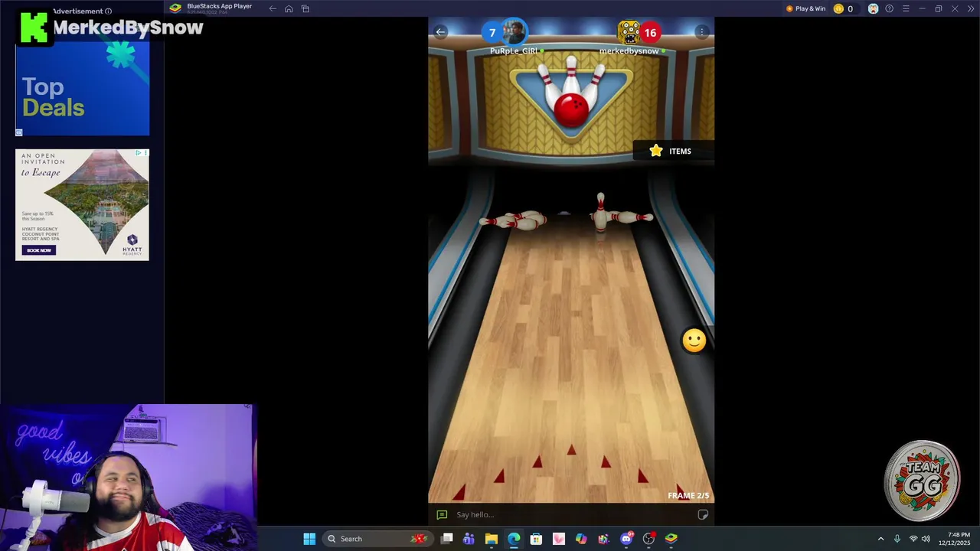Viewport: 980px width, 551px height.
Task: Leave the match with the game back arrow
Action: click(x=439, y=32)
